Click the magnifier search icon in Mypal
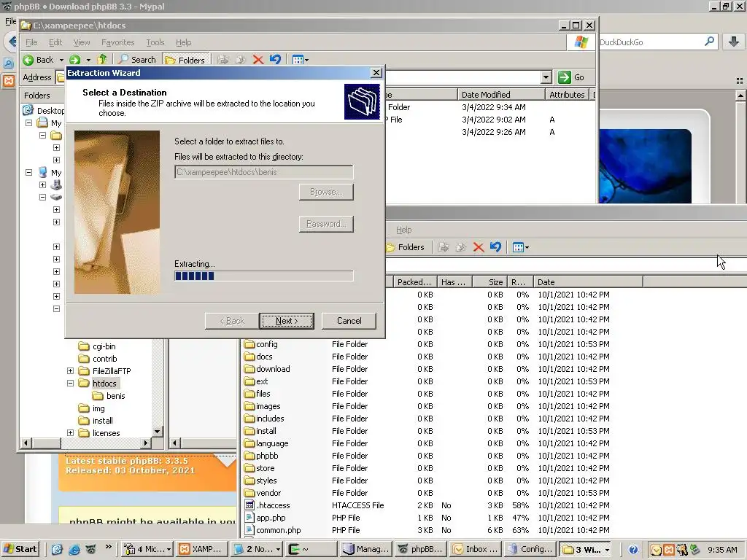747x560 pixels. point(709,42)
